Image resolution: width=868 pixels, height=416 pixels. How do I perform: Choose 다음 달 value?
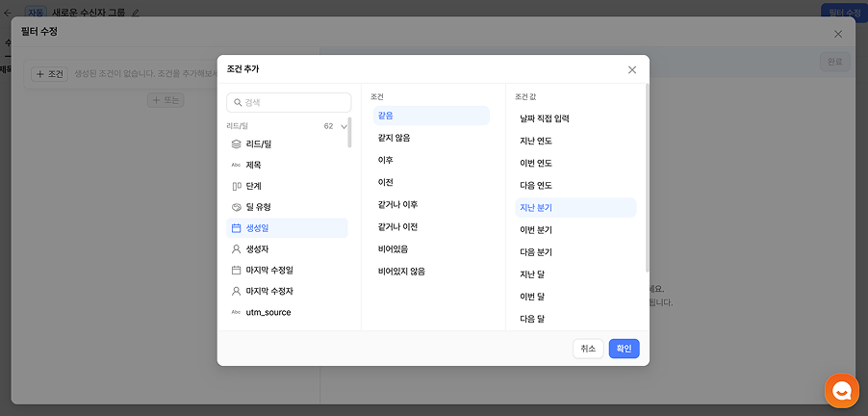coord(575,319)
